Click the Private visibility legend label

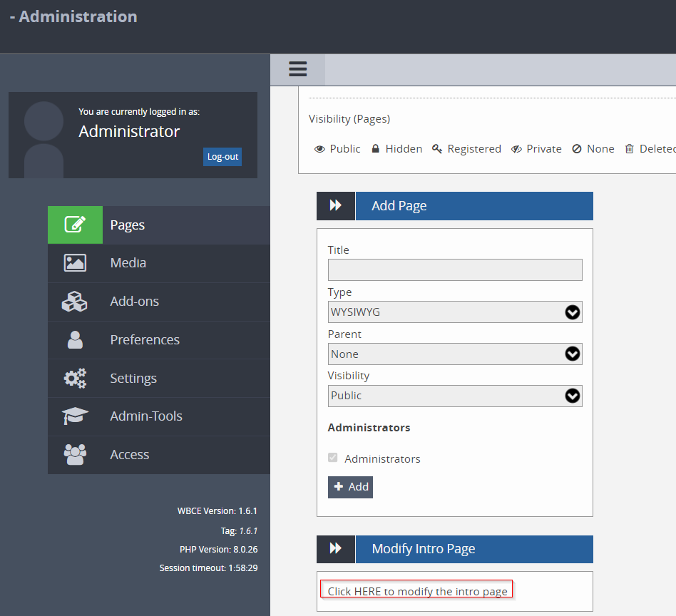pos(544,149)
